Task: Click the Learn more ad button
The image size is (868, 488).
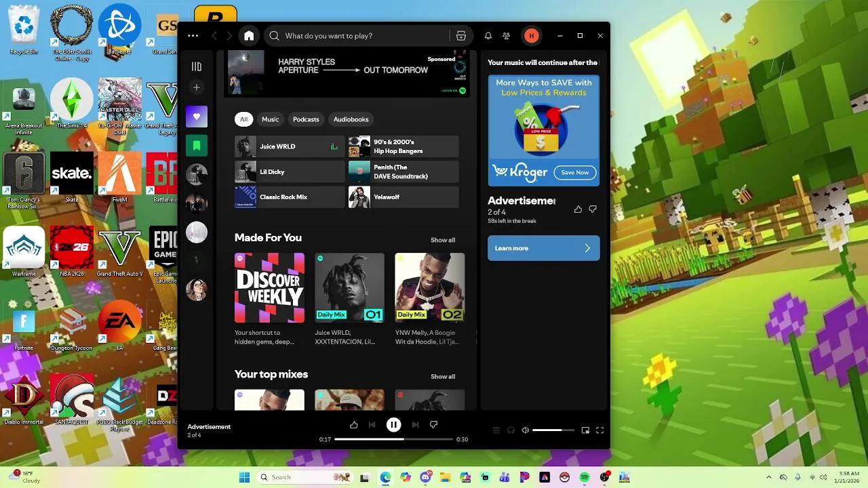Action: (x=544, y=248)
